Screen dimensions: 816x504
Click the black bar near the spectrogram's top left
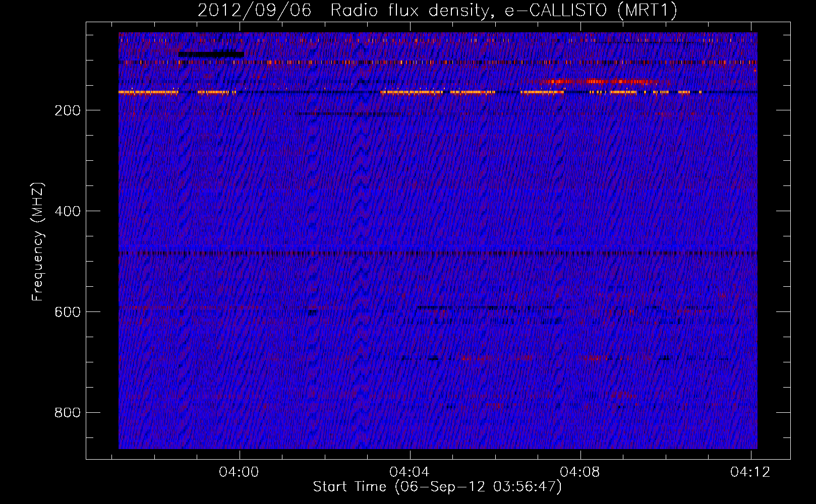click(x=211, y=54)
